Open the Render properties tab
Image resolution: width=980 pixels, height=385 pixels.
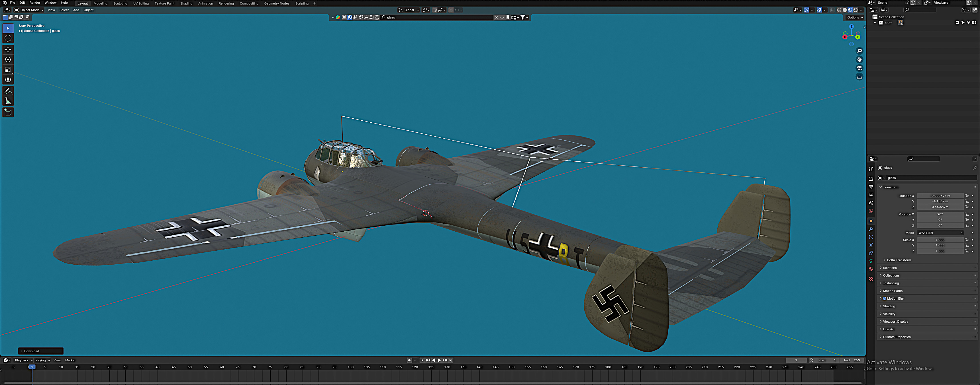pyautogui.click(x=871, y=179)
